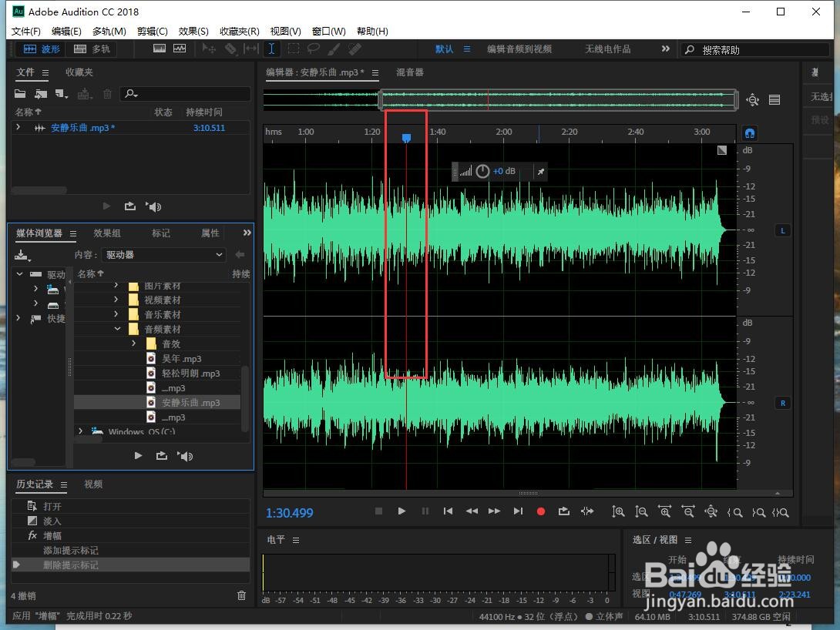Click the 搜索帮助 search field
This screenshot has height=630, width=840.
click(x=754, y=50)
